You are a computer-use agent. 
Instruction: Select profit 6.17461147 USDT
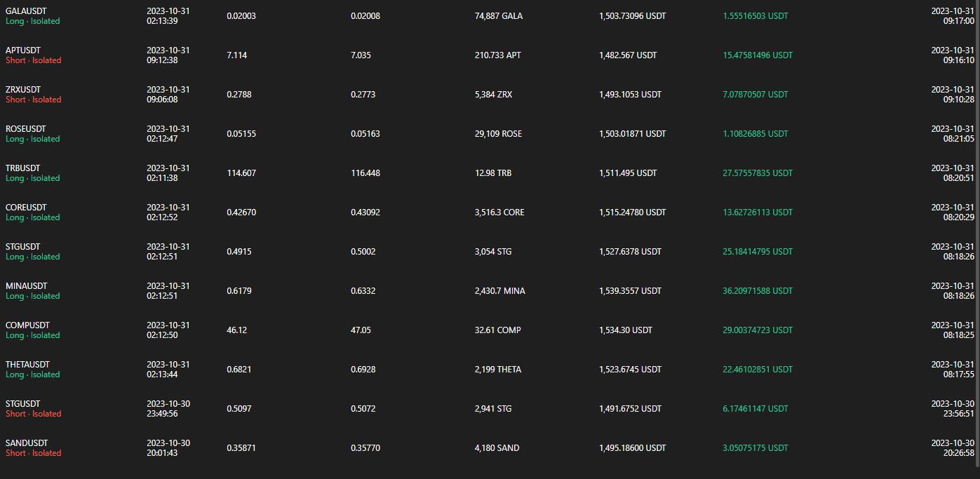(756, 408)
